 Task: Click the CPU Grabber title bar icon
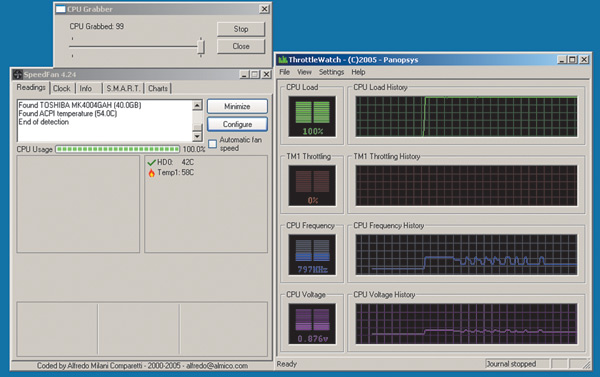pos(60,9)
